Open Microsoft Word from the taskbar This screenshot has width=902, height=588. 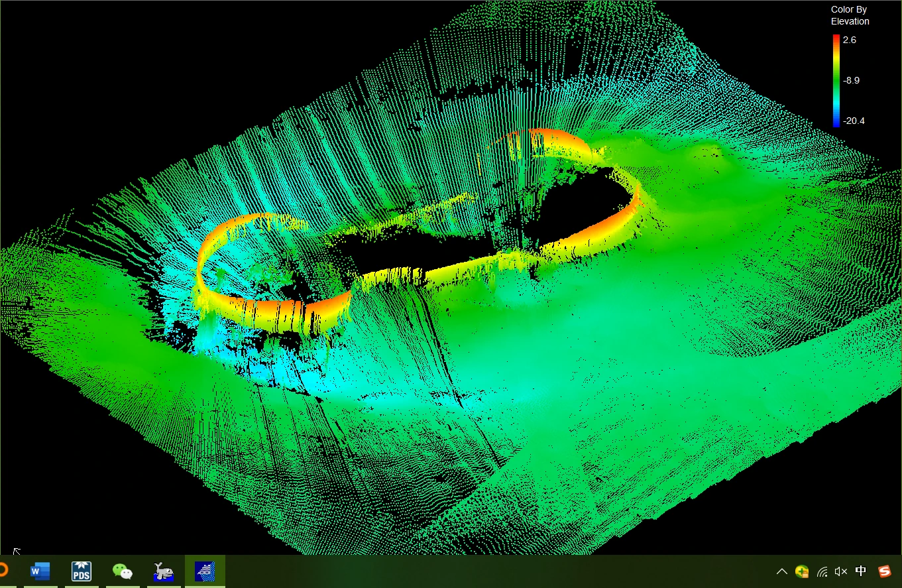[x=40, y=571]
